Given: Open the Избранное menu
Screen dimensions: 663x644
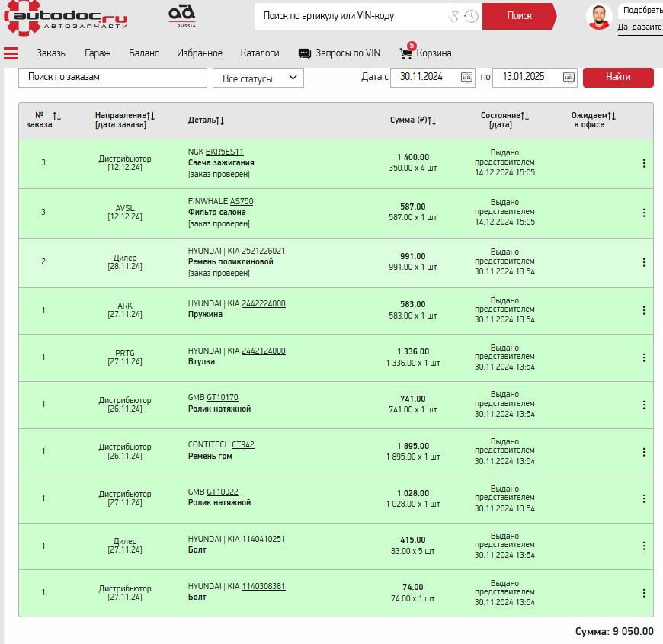Looking at the screenshot, I should pyautogui.click(x=200, y=53).
